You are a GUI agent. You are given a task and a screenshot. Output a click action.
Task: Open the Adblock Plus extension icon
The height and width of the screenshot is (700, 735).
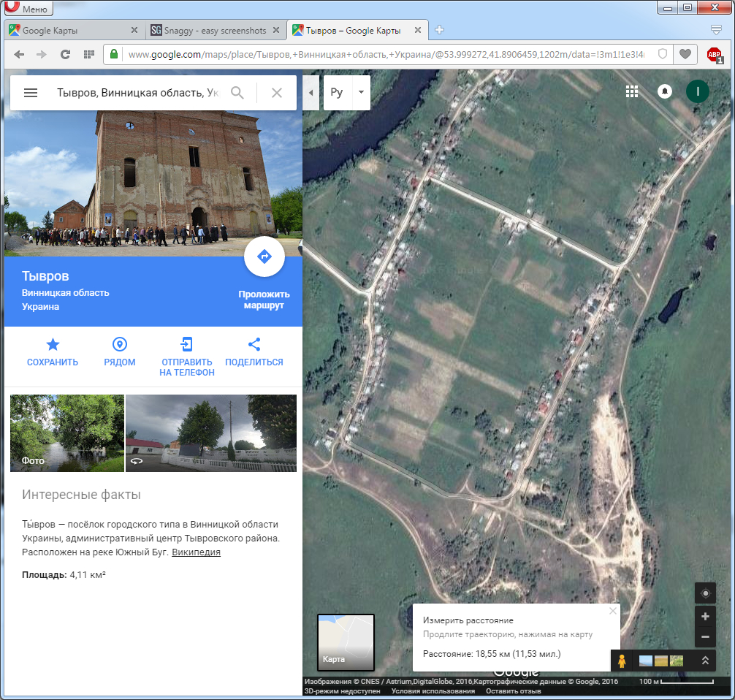715,56
